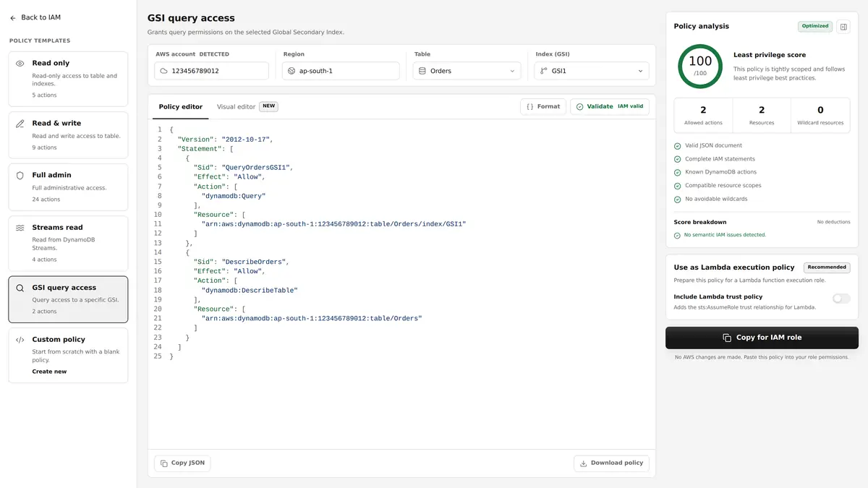The width and height of the screenshot is (868, 488).
Task: Click the DETECTED label by AWS account
Action: [213, 54]
